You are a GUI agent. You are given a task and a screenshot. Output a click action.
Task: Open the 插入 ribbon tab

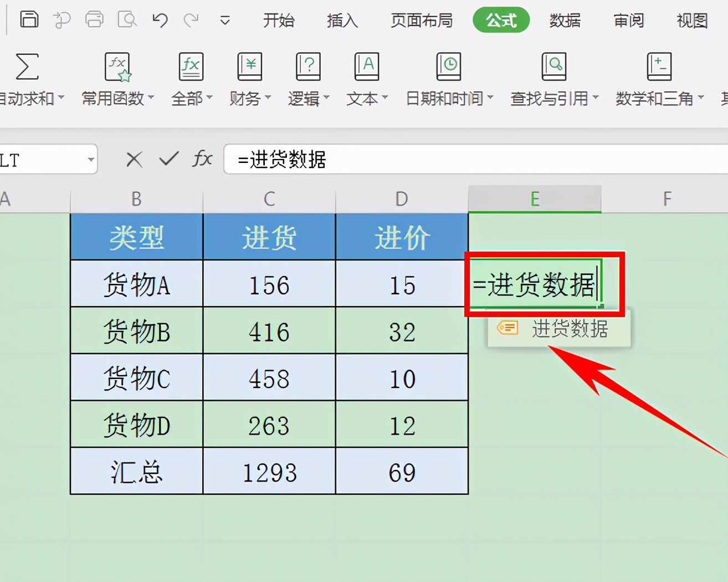click(342, 21)
